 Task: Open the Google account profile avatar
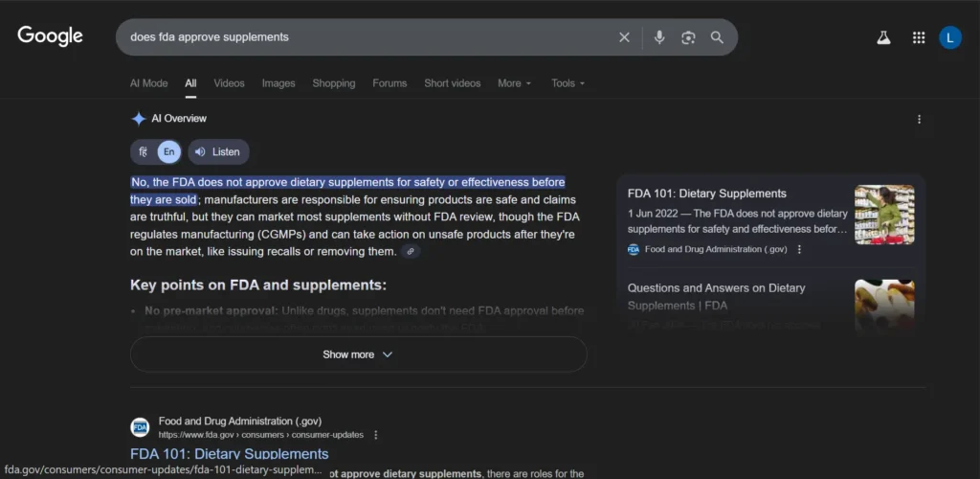(x=950, y=37)
